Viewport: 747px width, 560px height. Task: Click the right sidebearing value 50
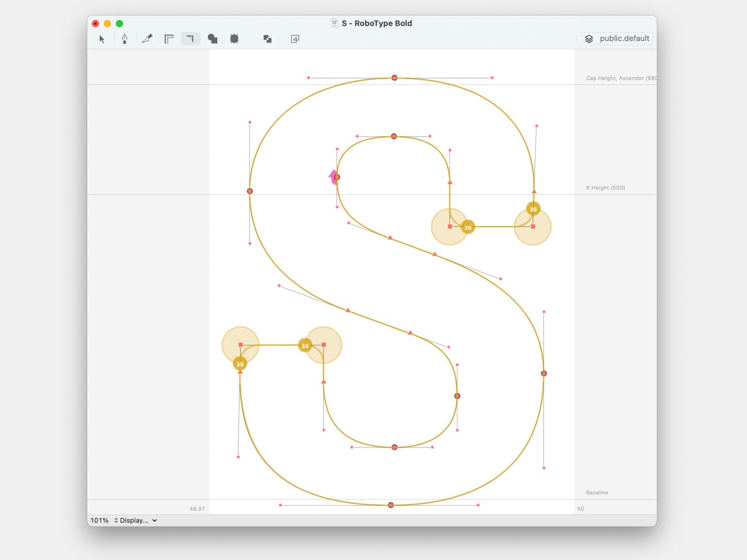pos(581,509)
